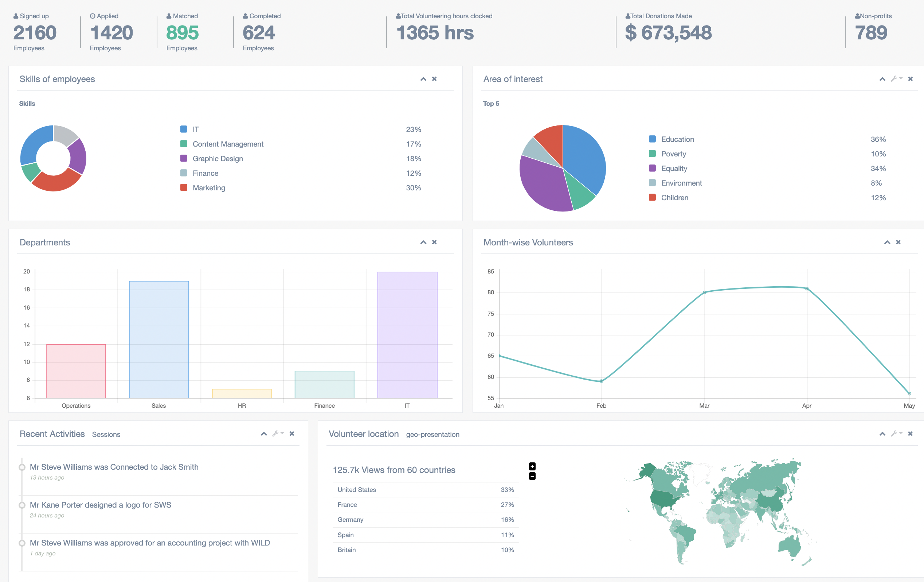The height and width of the screenshot is (582, 924).
Task: Click the Sales bar in Departments chart
Action: pyautogui.click(x=159, y=339)
